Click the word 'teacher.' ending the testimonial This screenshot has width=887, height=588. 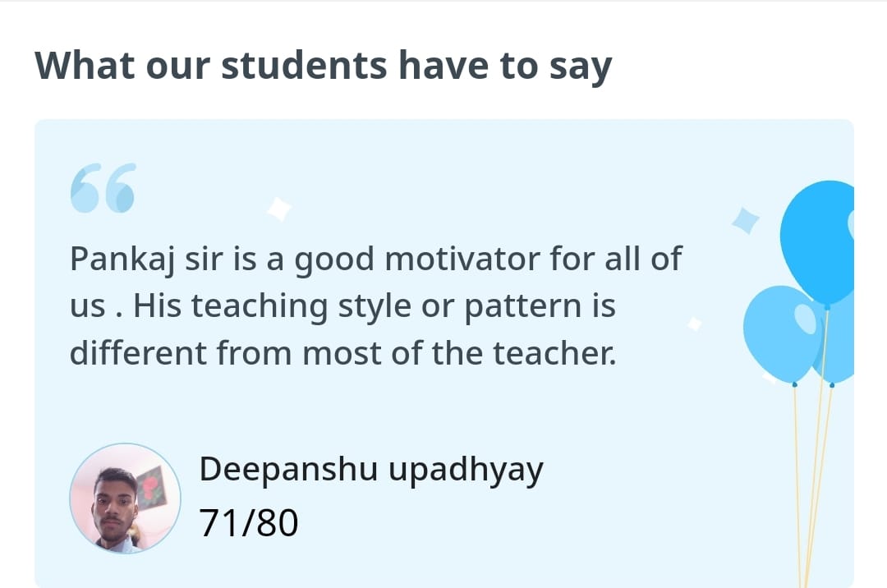click(x=554, y=354)
